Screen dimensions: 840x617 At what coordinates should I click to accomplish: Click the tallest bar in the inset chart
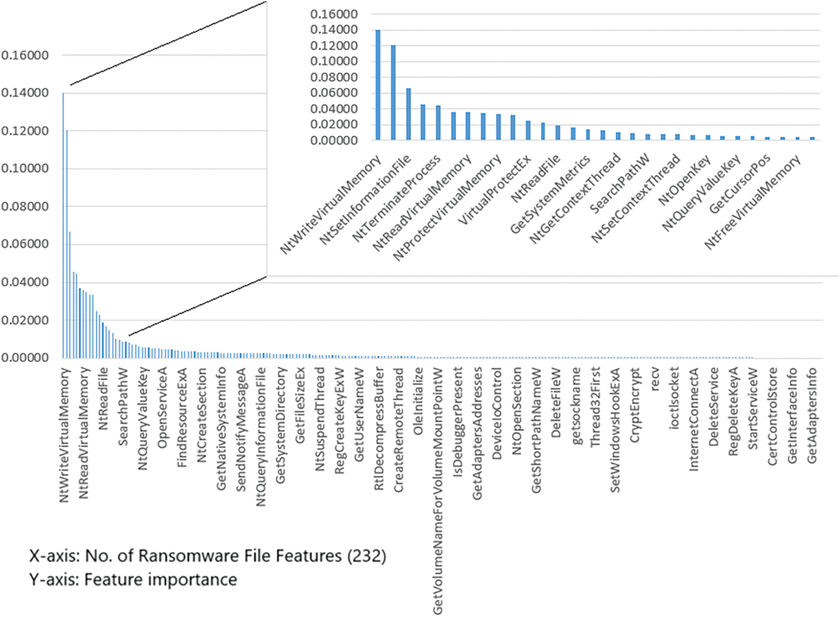click(x=378, y=85)
